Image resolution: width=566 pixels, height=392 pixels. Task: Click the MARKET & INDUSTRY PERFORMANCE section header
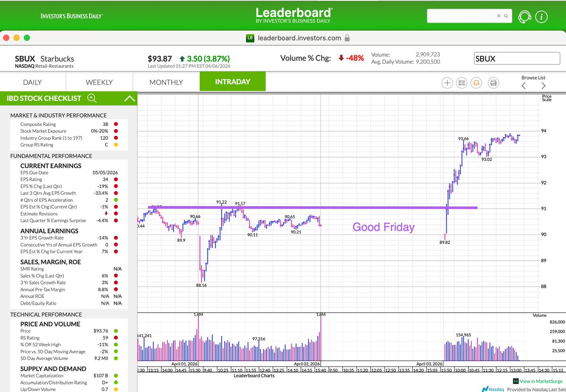(58, 115)
